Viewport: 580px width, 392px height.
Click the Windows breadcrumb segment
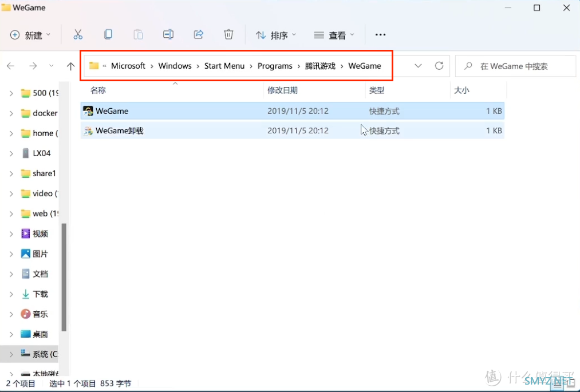coord(175,66)
